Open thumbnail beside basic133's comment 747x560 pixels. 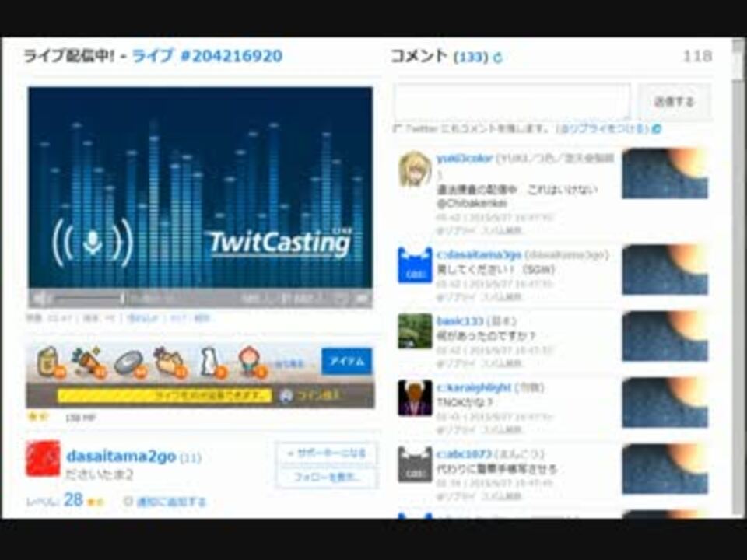point(665,336)
